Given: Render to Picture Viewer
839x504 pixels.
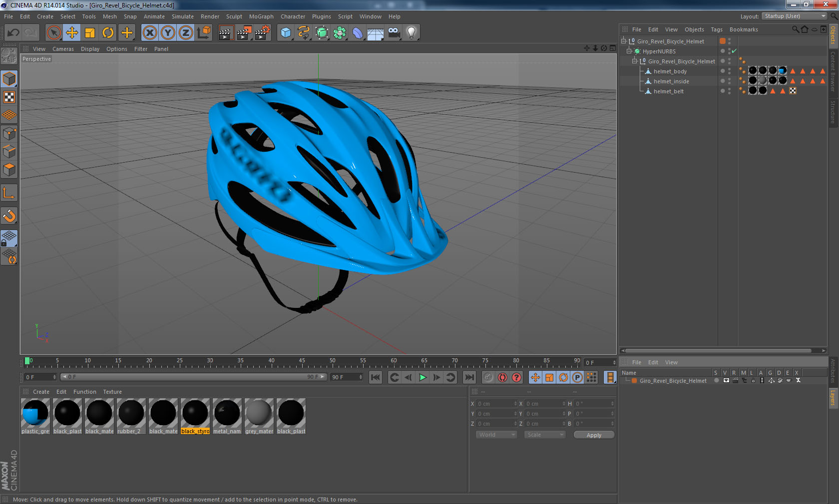Looking at the screenshot, I should (244, 33).
